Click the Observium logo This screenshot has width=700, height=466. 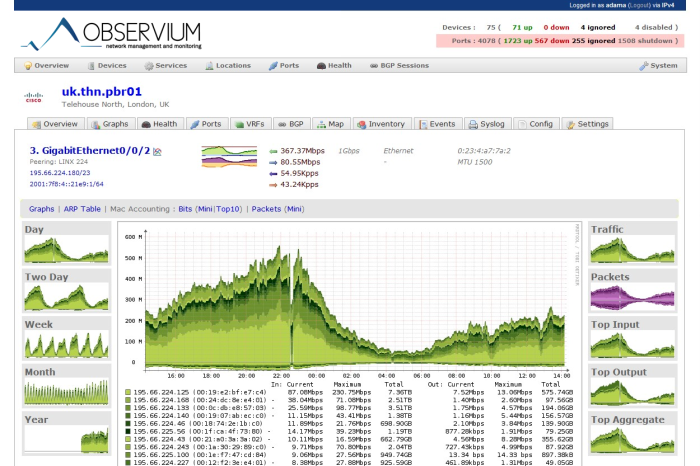(x=112, y=33)
